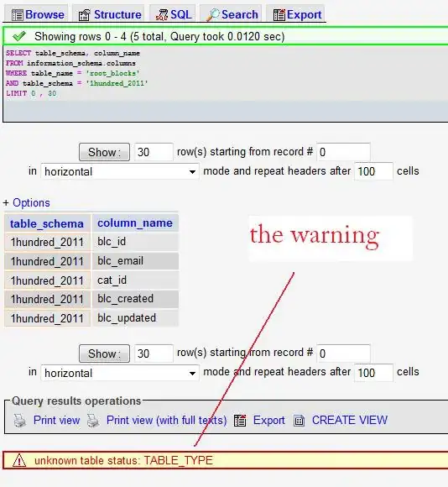Click the Structure tab icon

tap(85, 15)
